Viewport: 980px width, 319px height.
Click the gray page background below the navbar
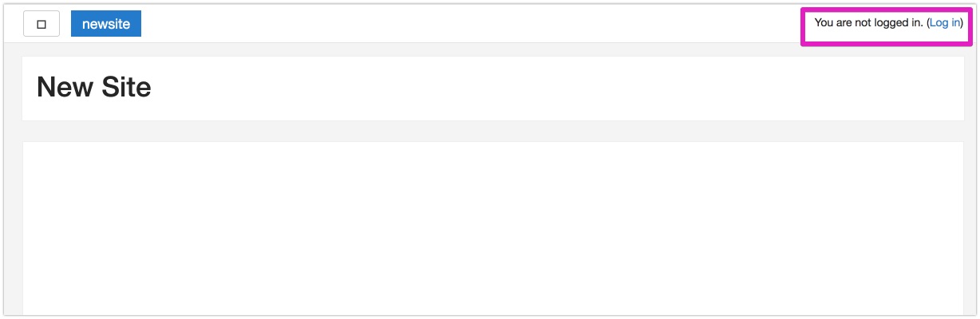pos(493,131)
